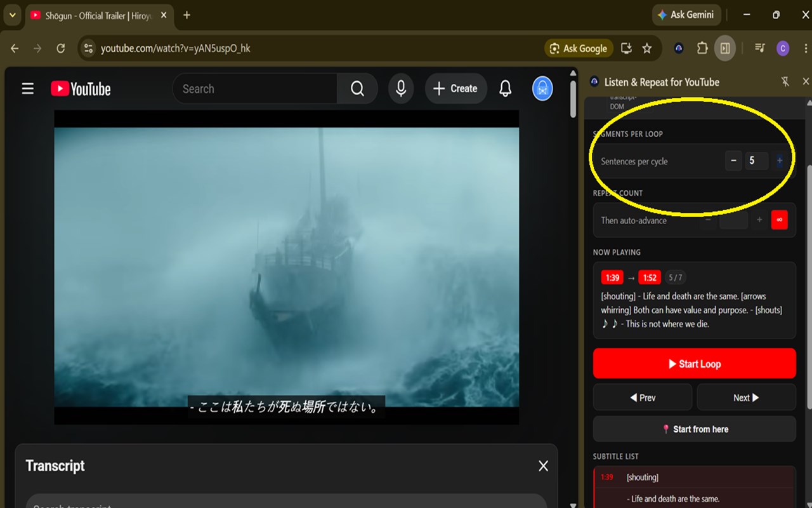
Task: Pin the Listen & Repeat side panel
Action: click(785, 82)
